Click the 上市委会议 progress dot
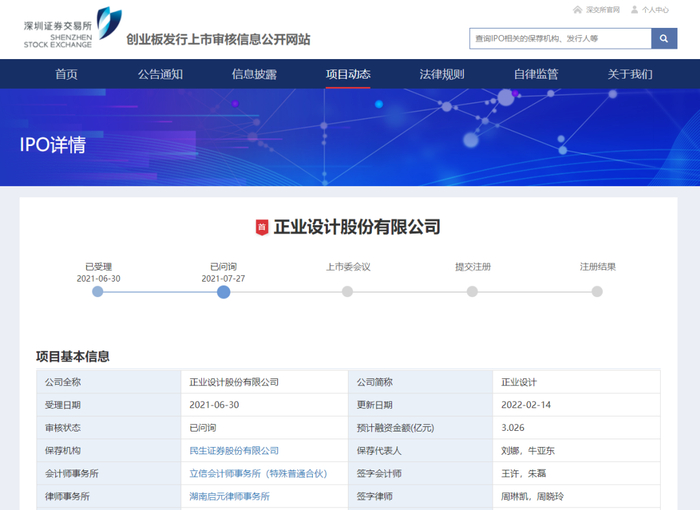This screenshot has width=700, height=510. (x=347, y=292)
